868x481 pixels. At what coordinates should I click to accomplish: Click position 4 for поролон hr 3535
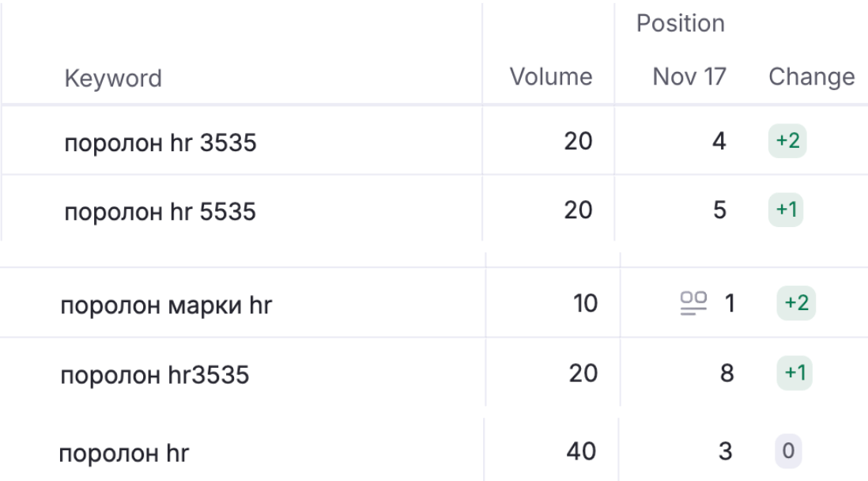coord(719,142)
